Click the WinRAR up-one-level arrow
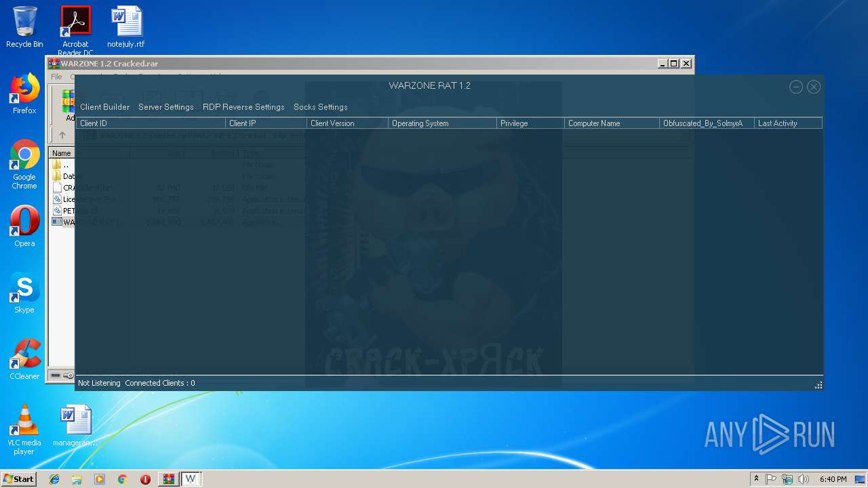868x488 pixels. tap(62, 136)
